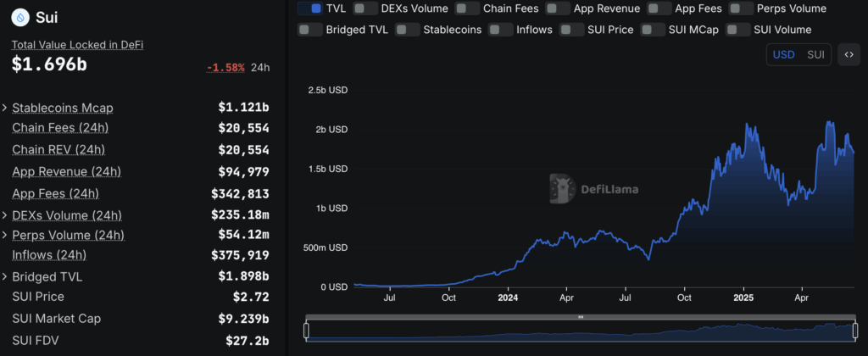Expand the DEXs Volume (24h) row

tap(5, 214)
